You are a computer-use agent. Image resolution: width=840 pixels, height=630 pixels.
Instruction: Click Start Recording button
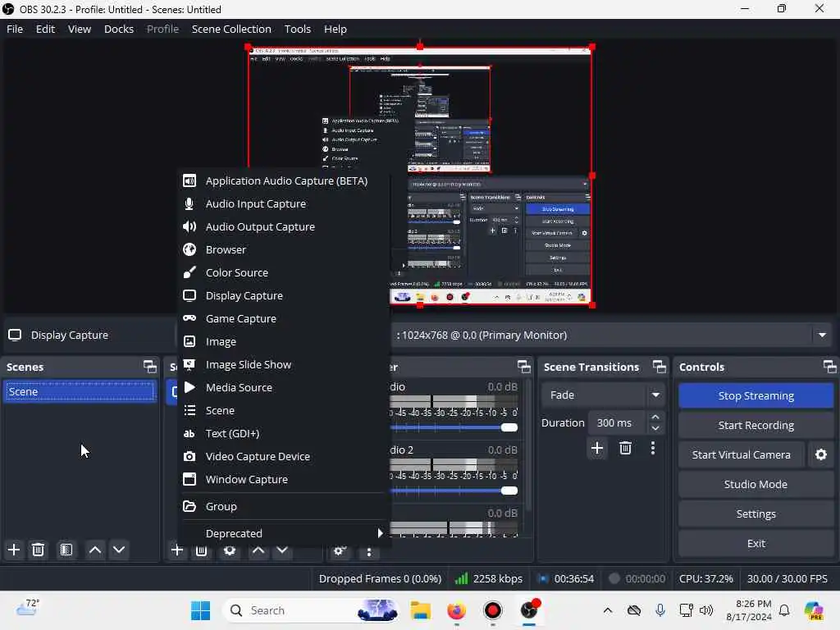756,426
